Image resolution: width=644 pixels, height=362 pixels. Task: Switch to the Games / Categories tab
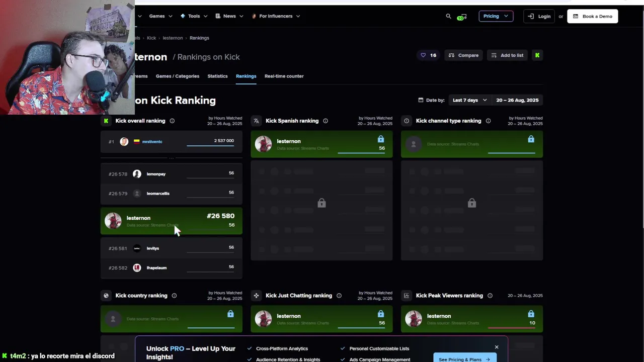coord(178,76)
